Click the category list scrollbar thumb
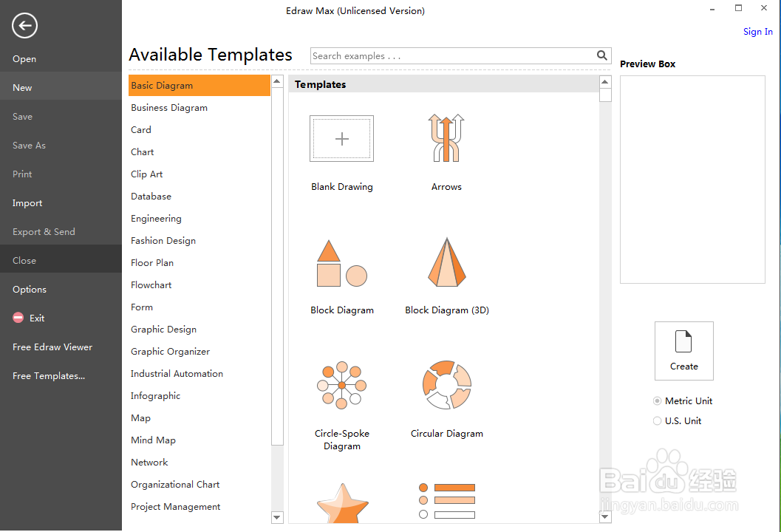The image size is (781, 532). point(277,267)
